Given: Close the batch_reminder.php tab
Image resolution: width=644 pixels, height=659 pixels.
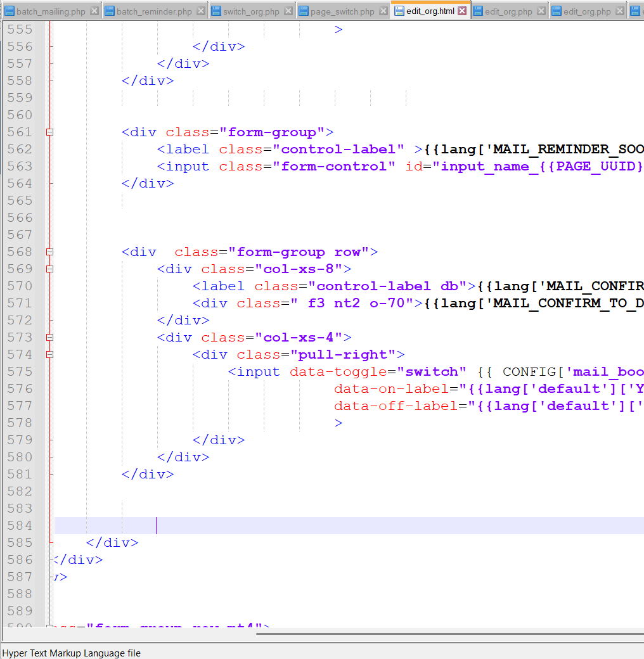Looking at the screenshot, I should tap(201, 11).
